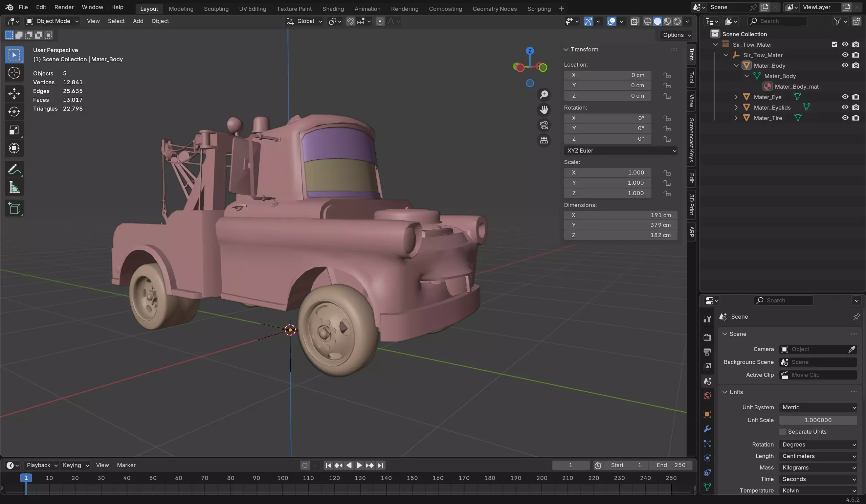Toggle viewport gizmos button
Screen dimensions: 866x504
588,21
